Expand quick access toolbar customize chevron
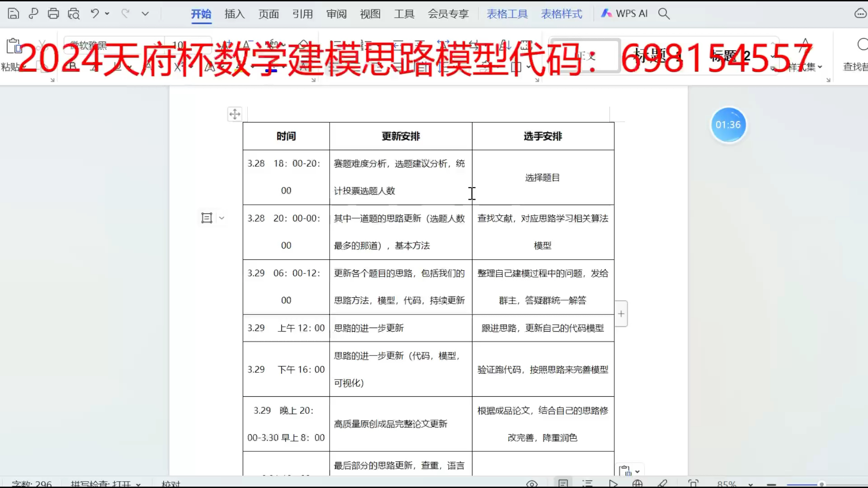Image resolution: width=868 pixels, height=488 pixels. [x=145, y=14]
